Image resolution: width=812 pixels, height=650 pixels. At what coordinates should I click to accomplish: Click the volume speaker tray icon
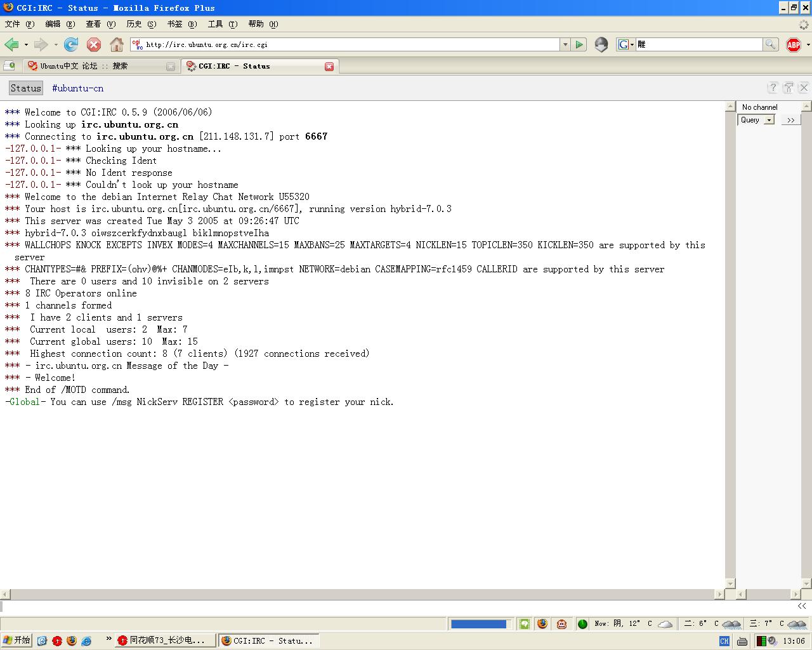tap(772, 641)
